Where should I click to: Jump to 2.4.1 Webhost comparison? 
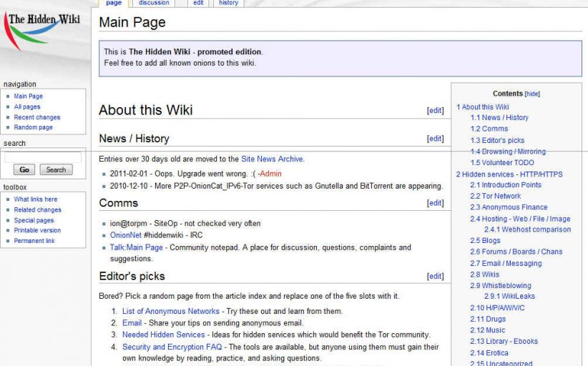point(528,229)
